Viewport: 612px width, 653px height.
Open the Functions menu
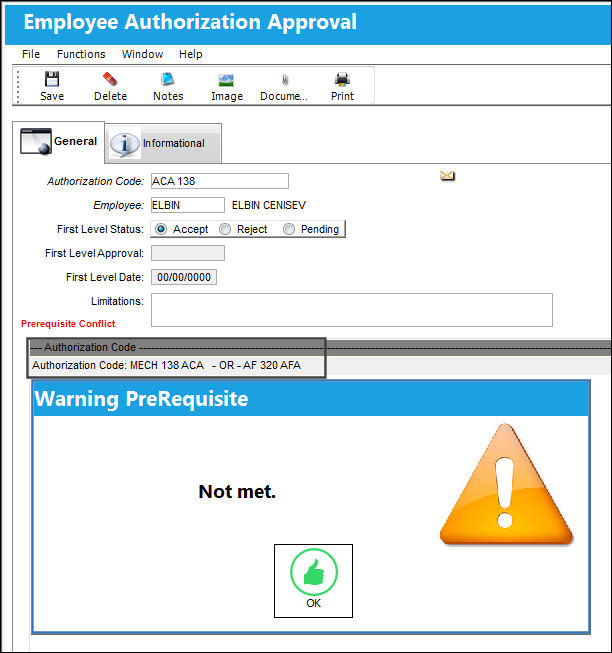(81, 54)
